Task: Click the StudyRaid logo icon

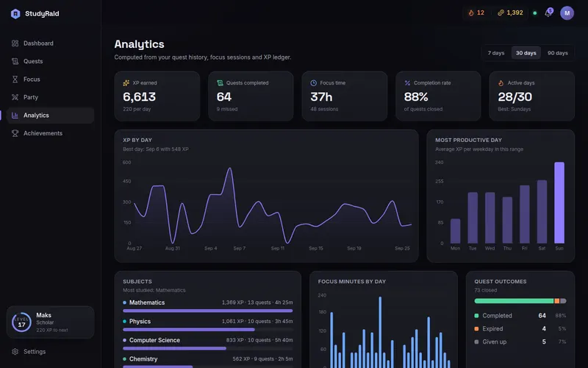Action: click(15, 14)
